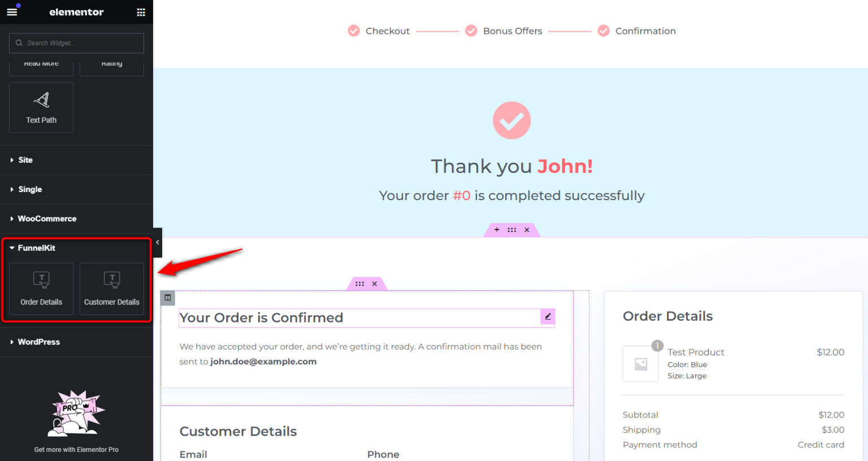Select the Customer Details FunnelKit widget

click(111, 288)
